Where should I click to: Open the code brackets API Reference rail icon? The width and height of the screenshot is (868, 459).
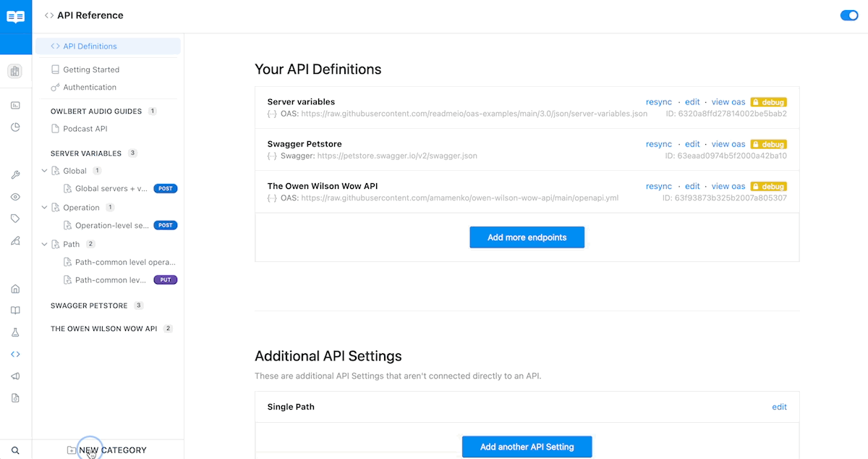click(15, 354)
